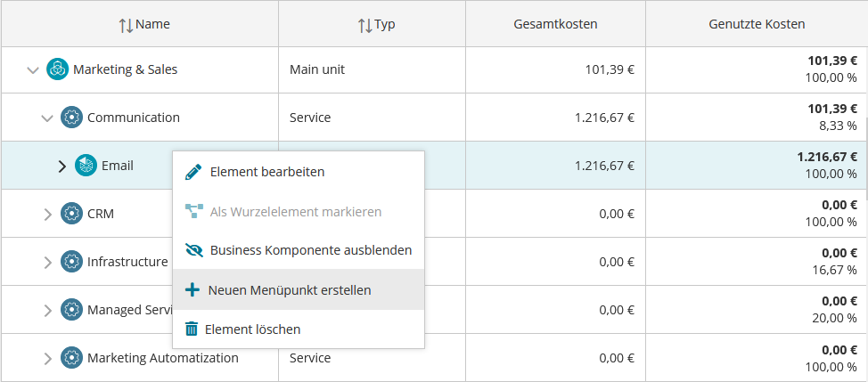Image resolution: width=868 pixels, height=382 pixels.
Task: Click the Communication service gear icon
Action: click(x=71, y=118)
